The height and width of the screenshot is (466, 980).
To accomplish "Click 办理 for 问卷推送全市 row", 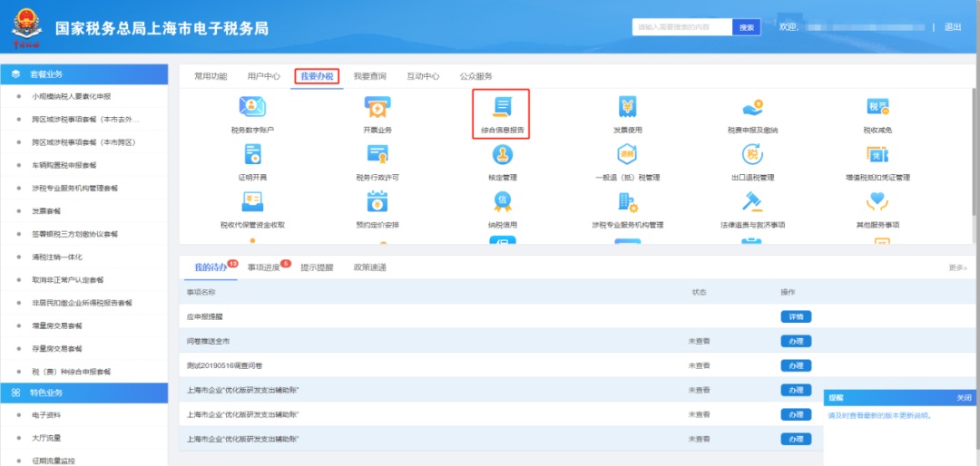I will pos(796,341).
